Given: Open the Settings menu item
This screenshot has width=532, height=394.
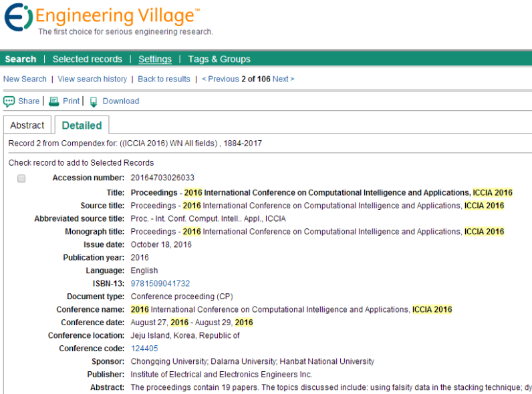Looking at the screenshot, I should click(154, 59).
